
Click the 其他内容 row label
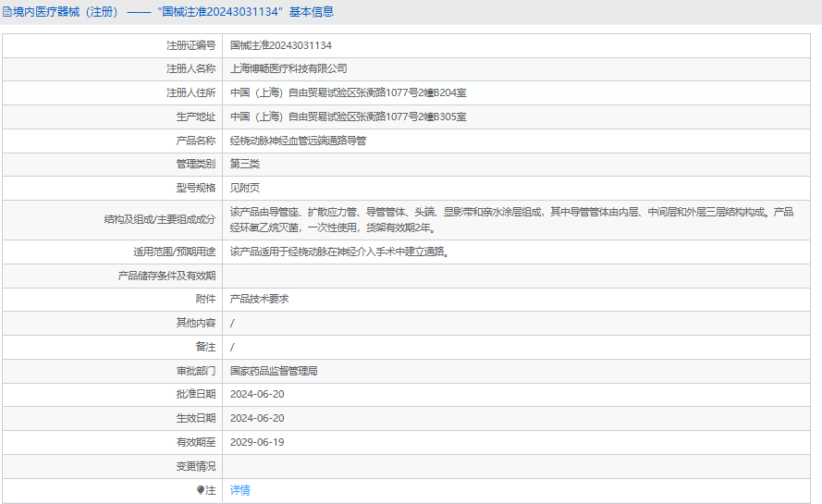196,323
